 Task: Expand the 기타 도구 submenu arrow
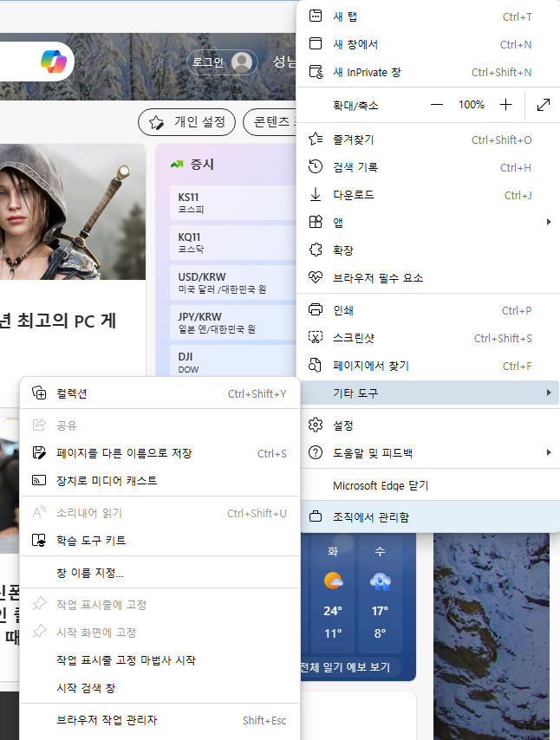pos(549,393)
